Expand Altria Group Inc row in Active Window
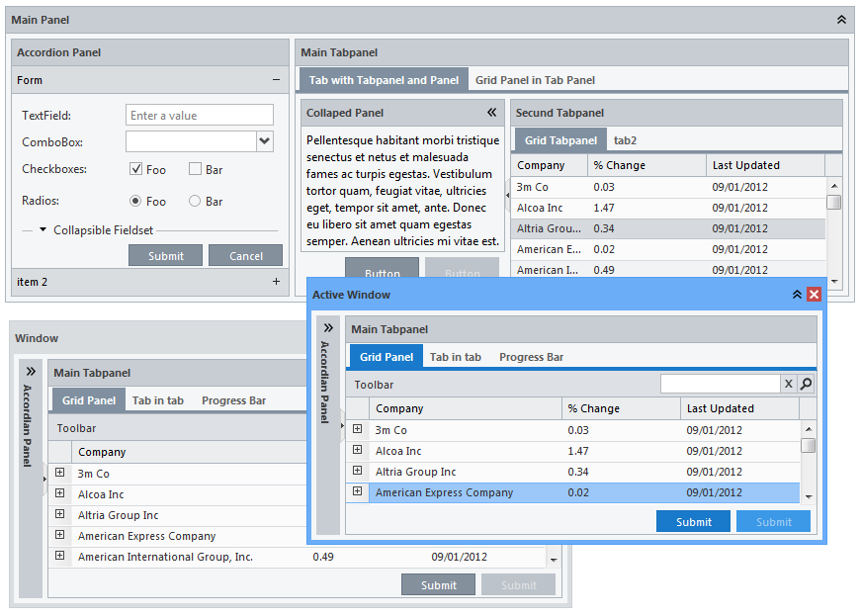The image size is (860, 616). tap(357, 471)
